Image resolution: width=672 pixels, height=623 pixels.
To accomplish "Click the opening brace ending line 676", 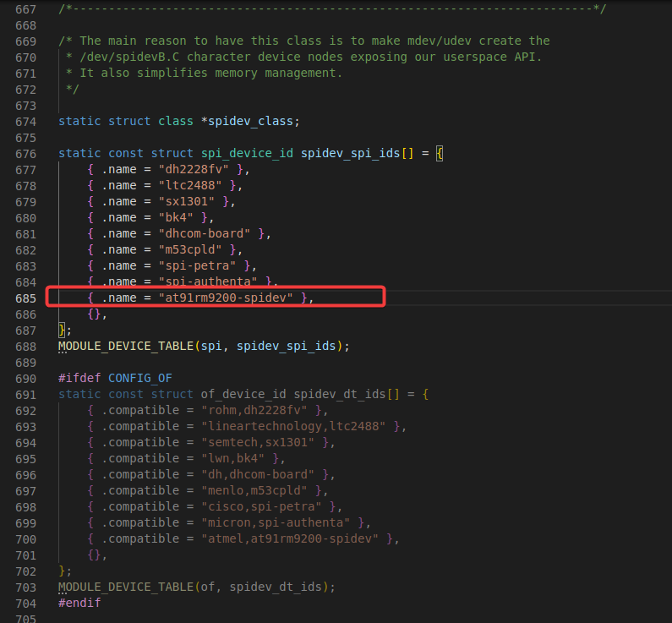I will pos(440,153).
